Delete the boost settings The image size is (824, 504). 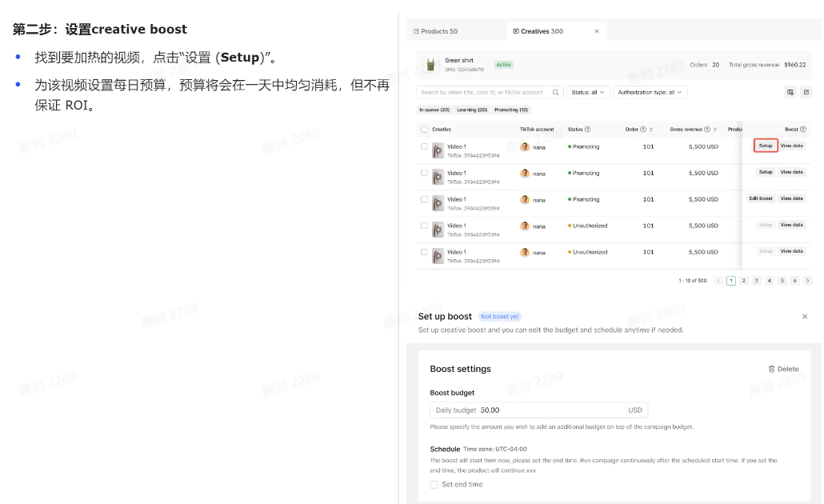coord(783,369)
